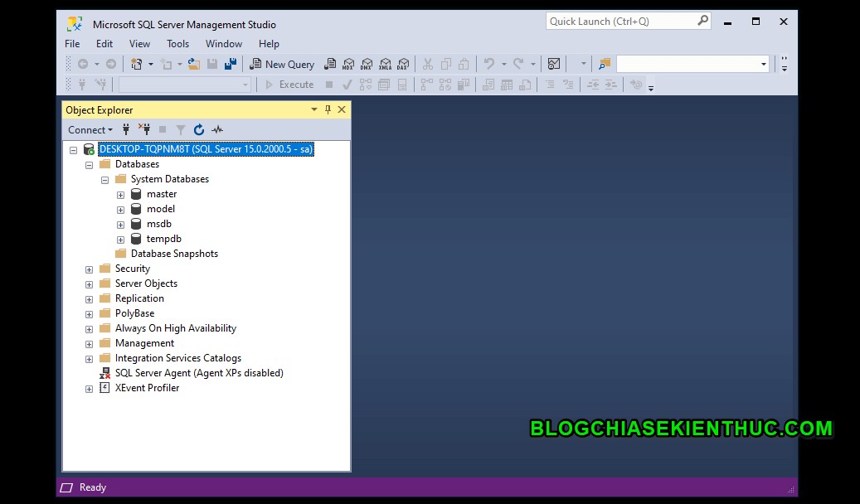Image resolution: width=860 pixels, height=504 pixels.
Task: Click the Object Explorer filter icon
Action: [x=180, y=129]
